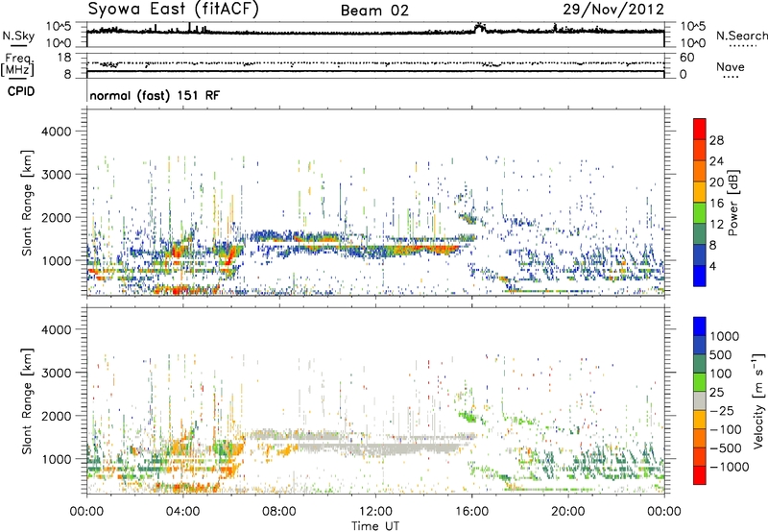Click the 'Nave' legend label
The width and height of the screenshot is (768, 532).
(x=731, y=67)
